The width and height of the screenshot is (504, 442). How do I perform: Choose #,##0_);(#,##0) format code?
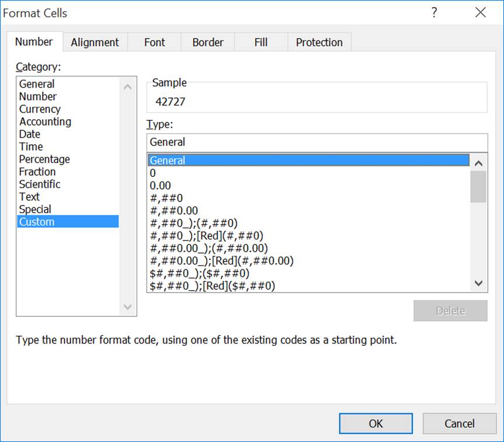[308, 223]
